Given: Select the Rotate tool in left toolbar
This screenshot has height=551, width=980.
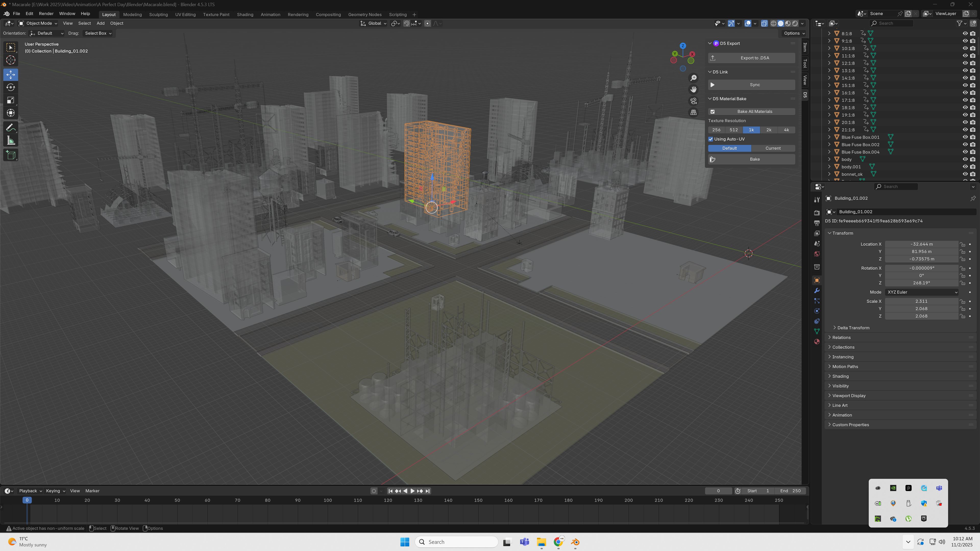Looking at the screenshot, I should point(11,87).
